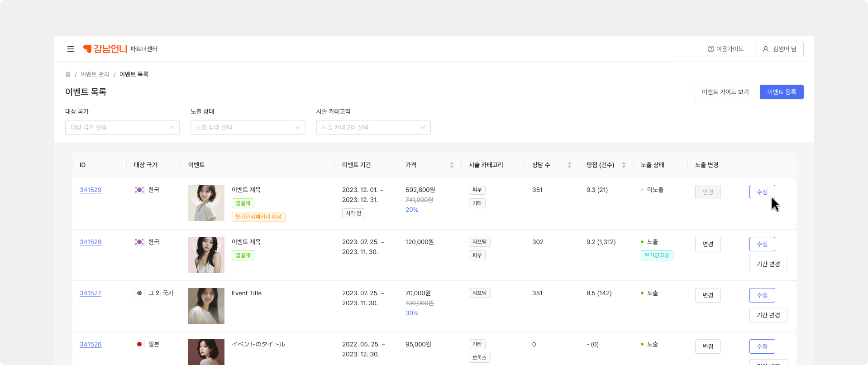
Task: Go to 이벤트 관리 breadcrumb
Action: (95, 74)
